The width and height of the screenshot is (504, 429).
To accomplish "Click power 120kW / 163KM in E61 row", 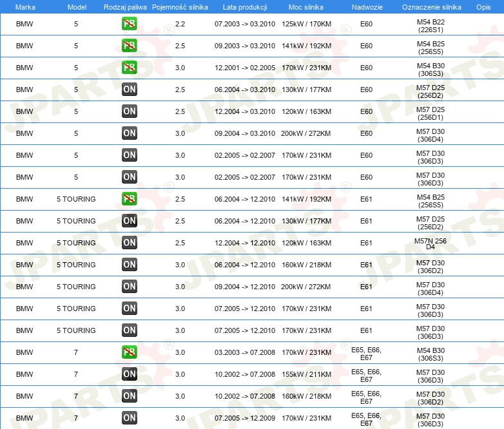I will pyautogui.click(x=306, y=243).
